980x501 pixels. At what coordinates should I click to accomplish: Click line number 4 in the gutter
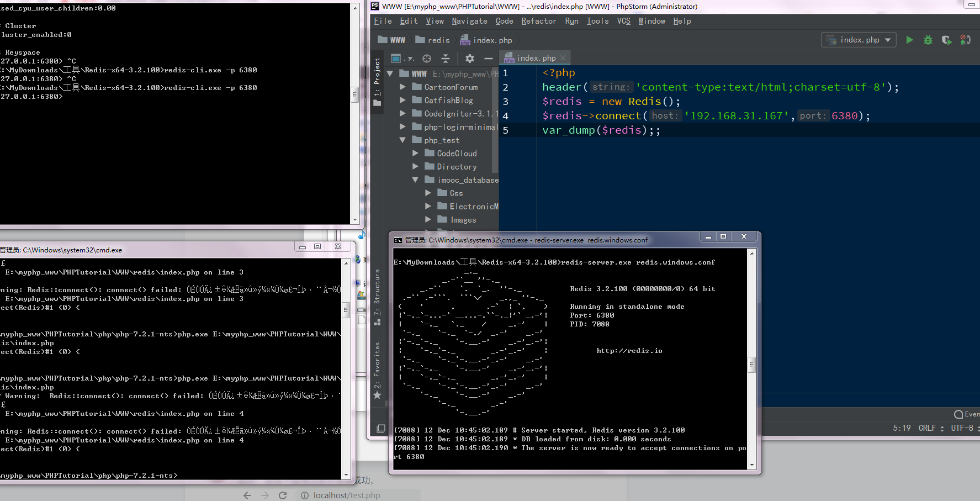point(506,116)
